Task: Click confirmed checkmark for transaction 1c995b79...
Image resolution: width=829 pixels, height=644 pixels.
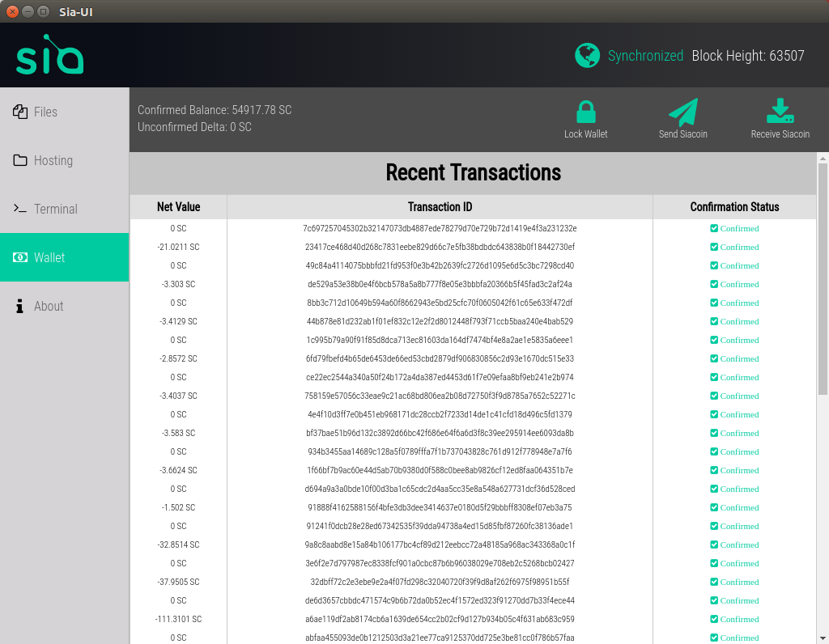Action: (x=714, y=340)
